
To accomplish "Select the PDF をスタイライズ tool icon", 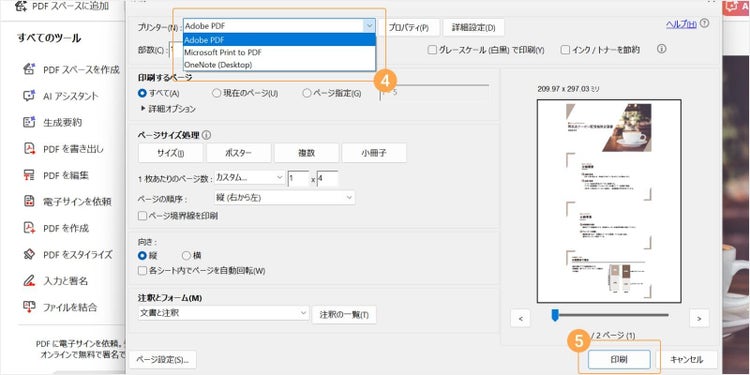I will click(x=29, y=254).
